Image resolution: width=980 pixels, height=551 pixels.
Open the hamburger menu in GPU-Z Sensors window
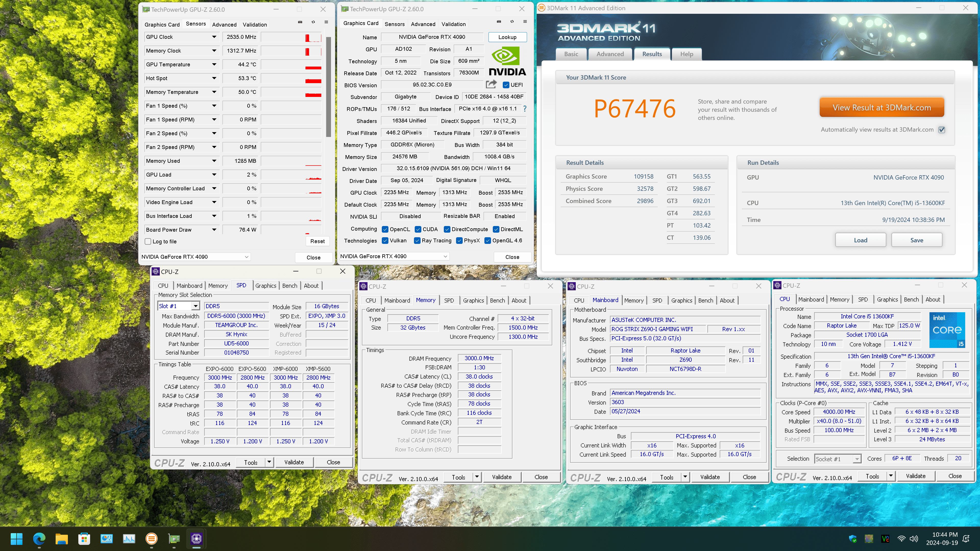coord(326,22)
